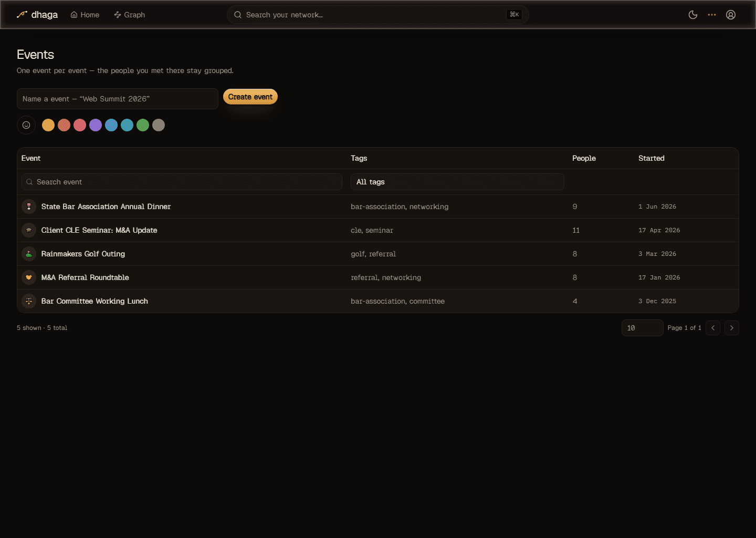756x538 pixels.
Task: Open the emoji picker smiley icon
Action: point(26,125)
